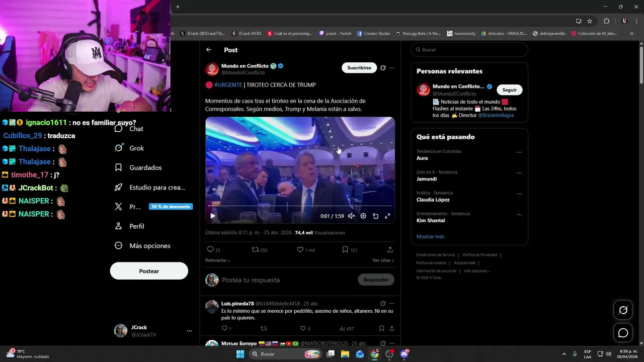Open options for Claudia López trend

(519, 194)
